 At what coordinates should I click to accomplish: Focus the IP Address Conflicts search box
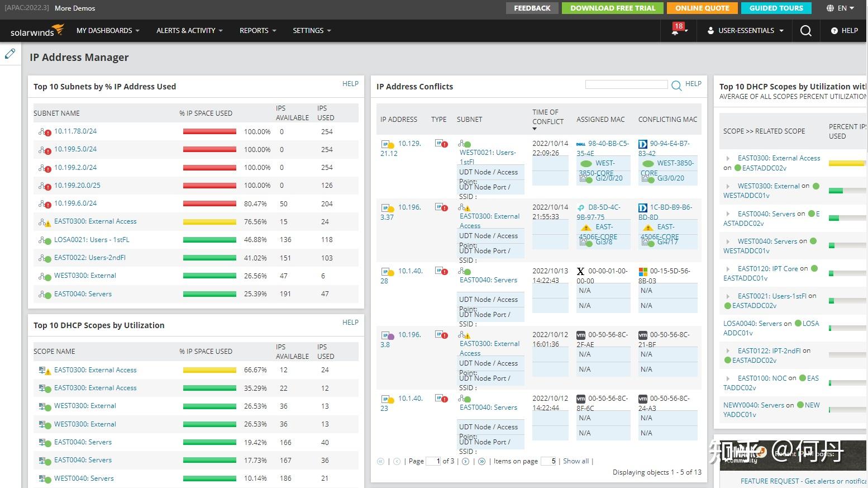tap(626, 84)
